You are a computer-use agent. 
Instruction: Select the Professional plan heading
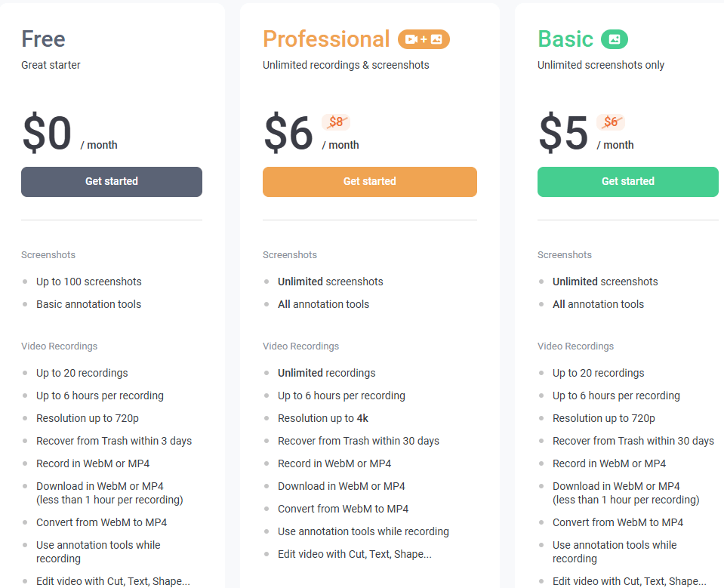[x=325, y=38]
